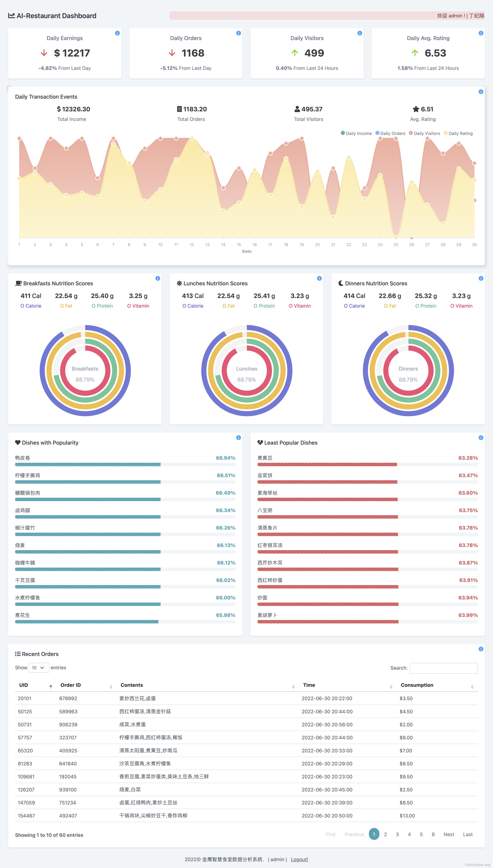Click the broken heart icon in Least Popular Dishes

260,443
